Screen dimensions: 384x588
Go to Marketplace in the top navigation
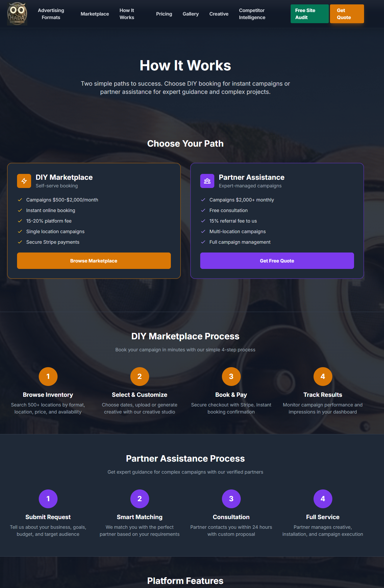(x=95, y=14)
